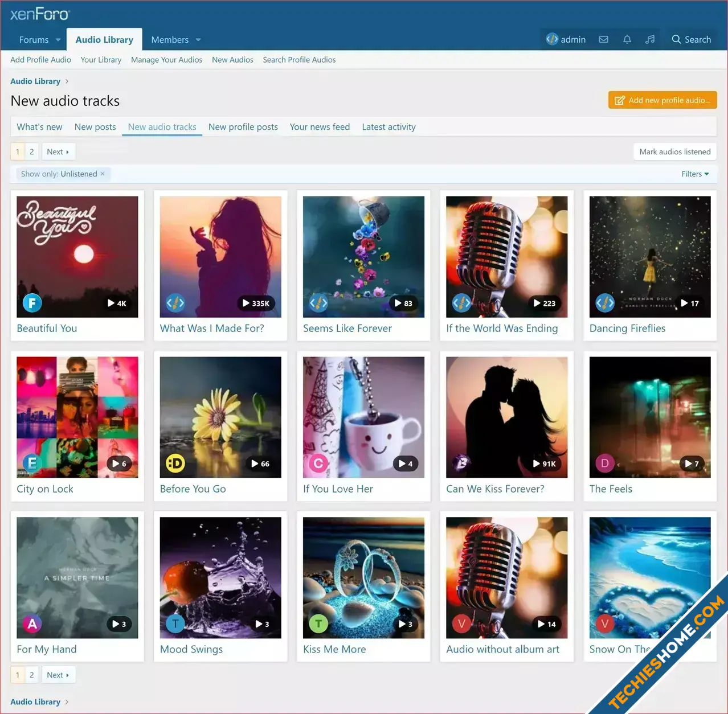Image resolution: width=728 pixels, height=714 pixels.
Task: Click the T avatar on Mood Swings
Action: 175,624
